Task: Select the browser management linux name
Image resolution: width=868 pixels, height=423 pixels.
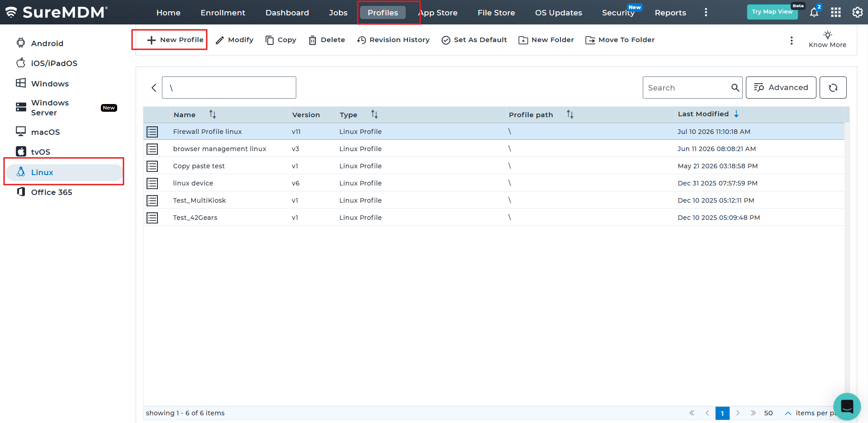Action: point(219,149)
